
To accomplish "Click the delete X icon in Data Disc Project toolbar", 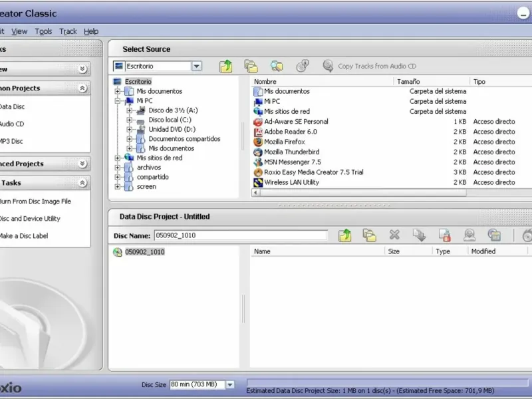I will [x=394, y=235].
